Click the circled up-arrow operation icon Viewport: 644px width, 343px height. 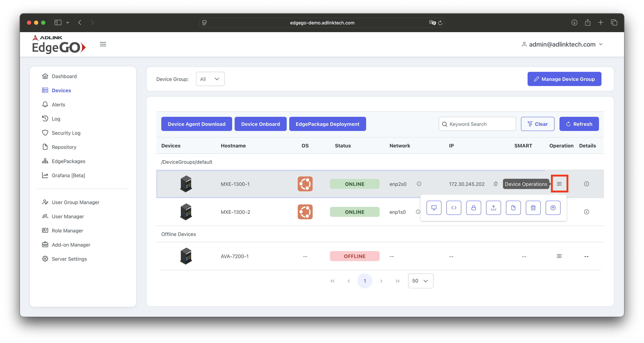(553, 208)
